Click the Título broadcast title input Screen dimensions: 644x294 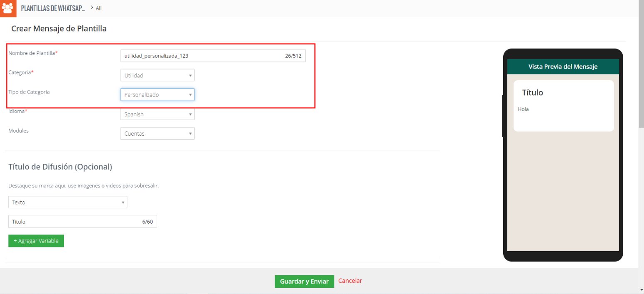(75, 222)
